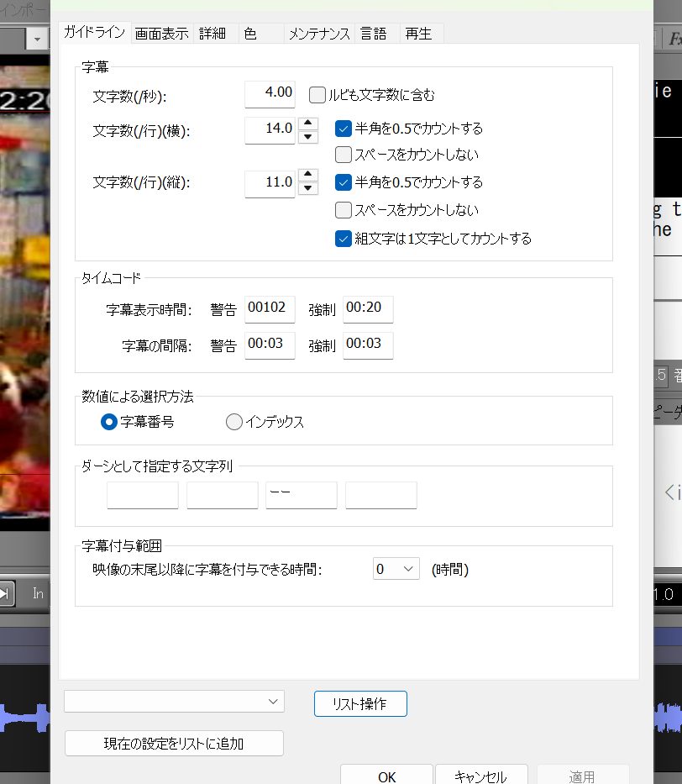This screenshot has width=682, height=784.
Task: Toggle 組文字は1文字としてカウントする checkbox
Action: 343,238
